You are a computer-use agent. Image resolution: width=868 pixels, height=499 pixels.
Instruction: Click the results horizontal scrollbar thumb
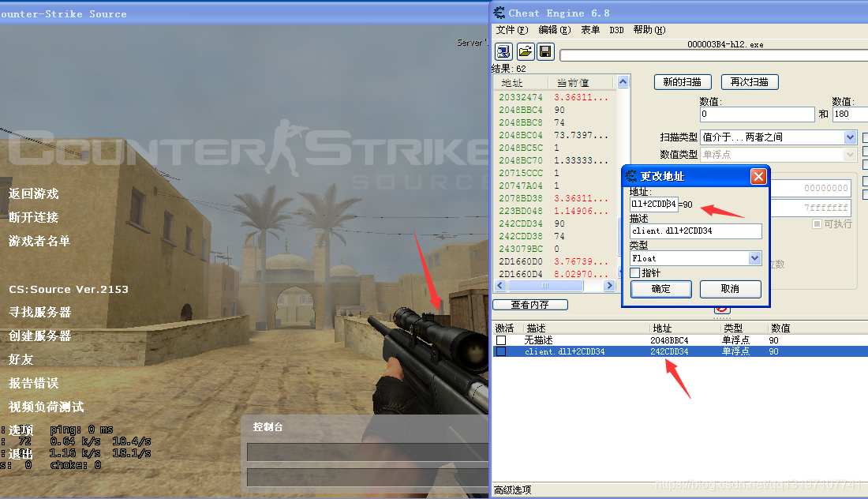(545, 286)
